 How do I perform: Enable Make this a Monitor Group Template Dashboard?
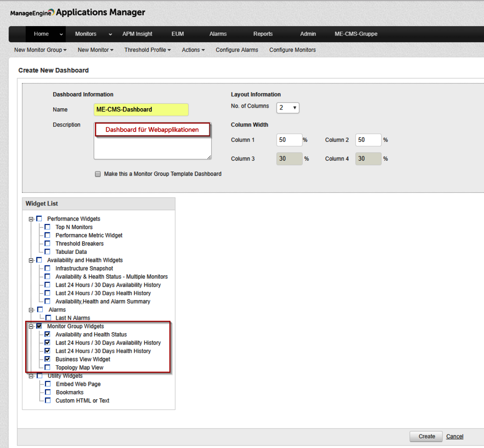click(x=98, y=174)
